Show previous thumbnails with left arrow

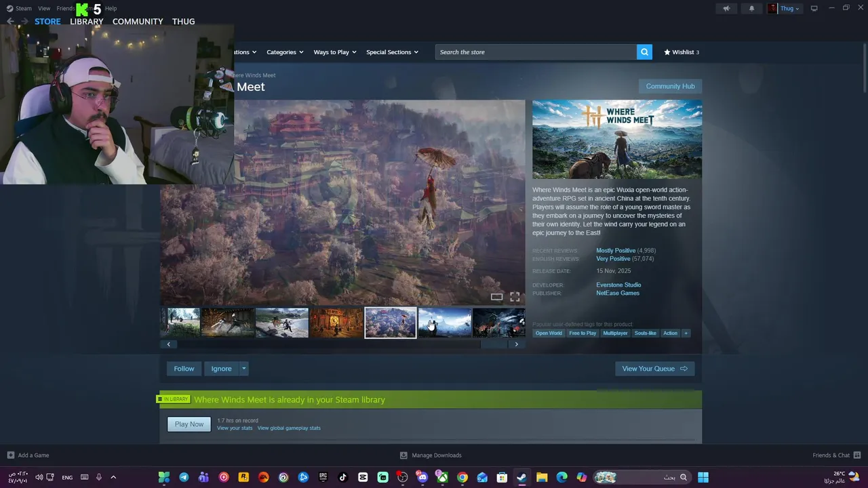[x=169, y=344]
